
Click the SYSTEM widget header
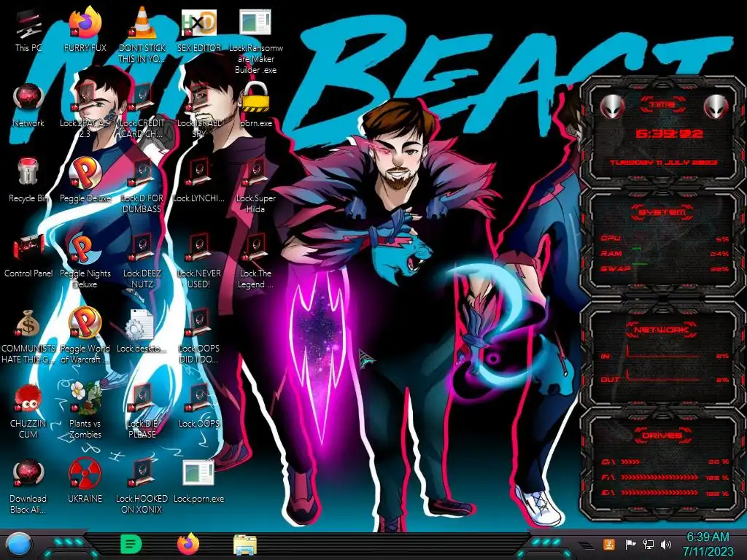tap(662, 212)
